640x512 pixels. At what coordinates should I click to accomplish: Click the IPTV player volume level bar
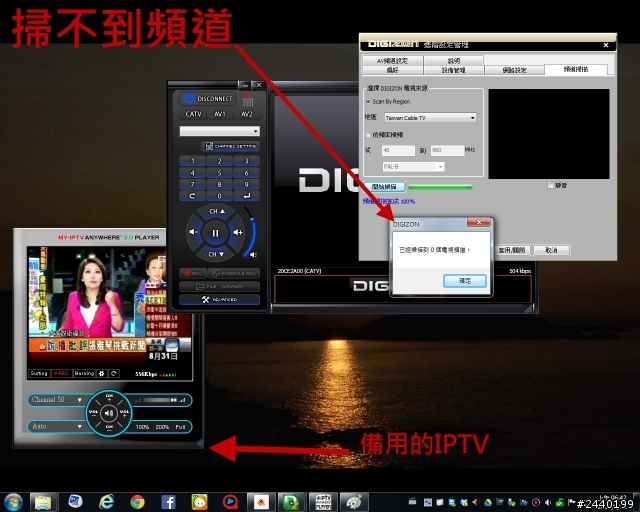point(160,400)
